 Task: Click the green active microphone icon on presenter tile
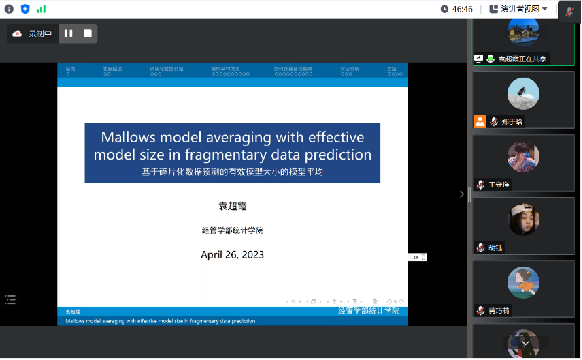[x=490, y=59]
